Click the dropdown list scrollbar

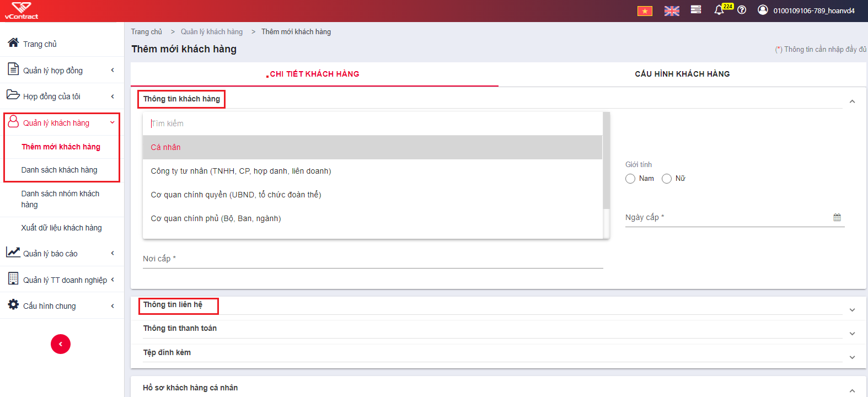(607, 161)
